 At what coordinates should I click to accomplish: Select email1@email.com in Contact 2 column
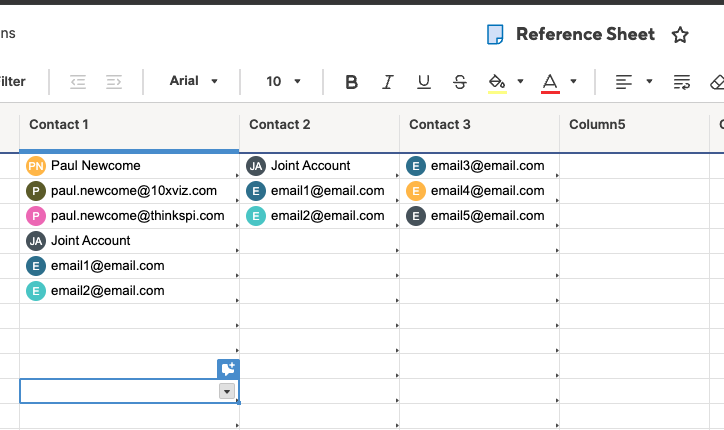coord(319,191)
